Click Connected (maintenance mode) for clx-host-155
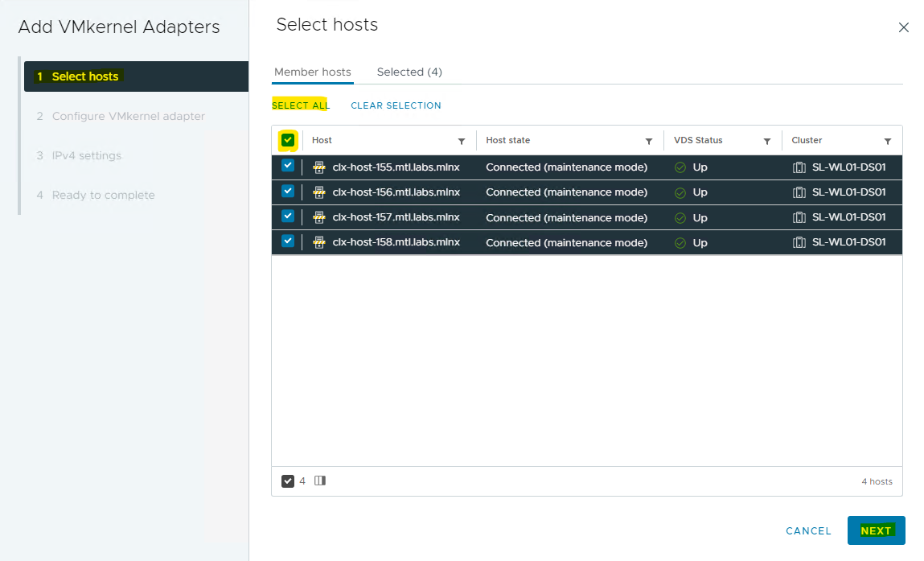The height and width of the screenshot is (561, 924). (566, 167)
